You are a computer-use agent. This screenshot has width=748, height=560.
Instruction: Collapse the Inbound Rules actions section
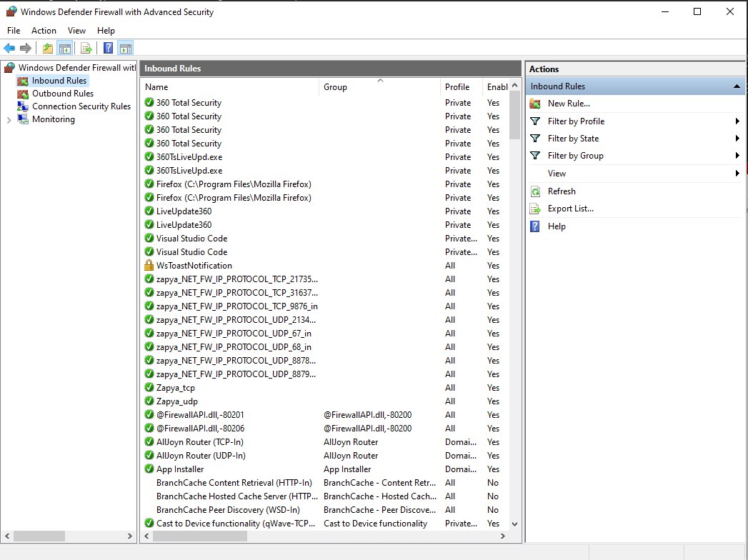coord(737,86)
